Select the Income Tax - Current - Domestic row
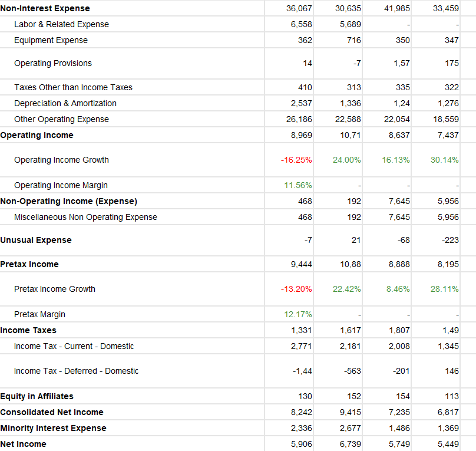Viewport: 476px width, 451px height. pyautogui.click(x=73, y=345)
